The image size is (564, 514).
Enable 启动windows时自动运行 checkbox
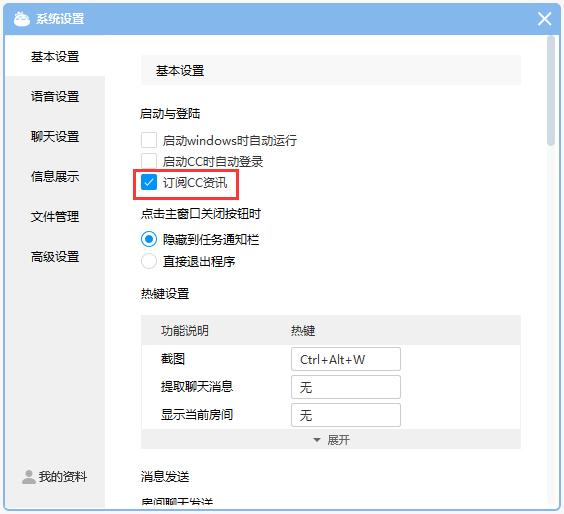(149, 140)
